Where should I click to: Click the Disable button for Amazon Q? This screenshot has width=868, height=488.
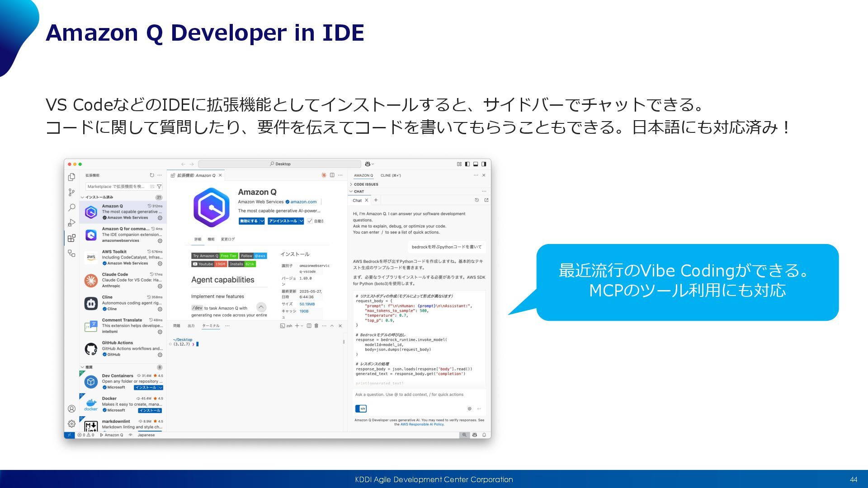[x=249, y=221]
